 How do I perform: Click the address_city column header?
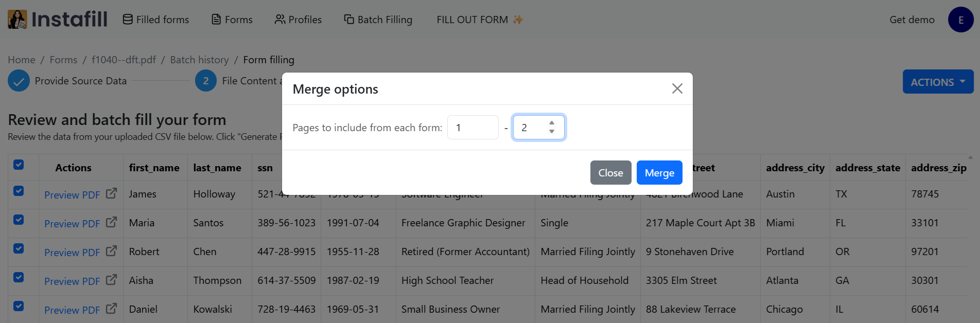point(795,168)
